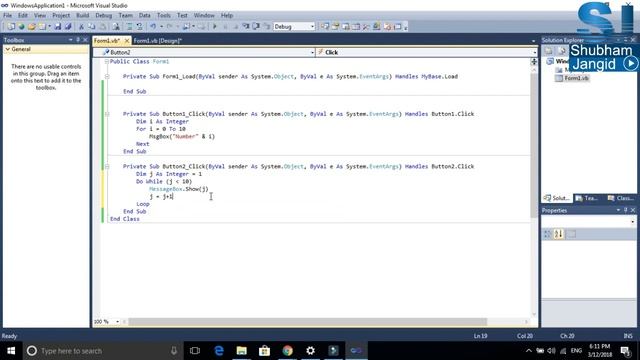Open the Window menu

point(204,16)
